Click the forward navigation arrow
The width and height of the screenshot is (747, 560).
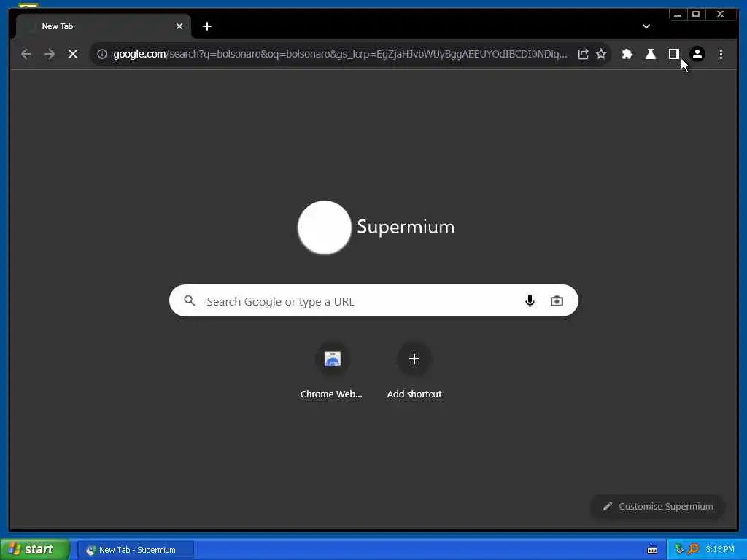50,54
